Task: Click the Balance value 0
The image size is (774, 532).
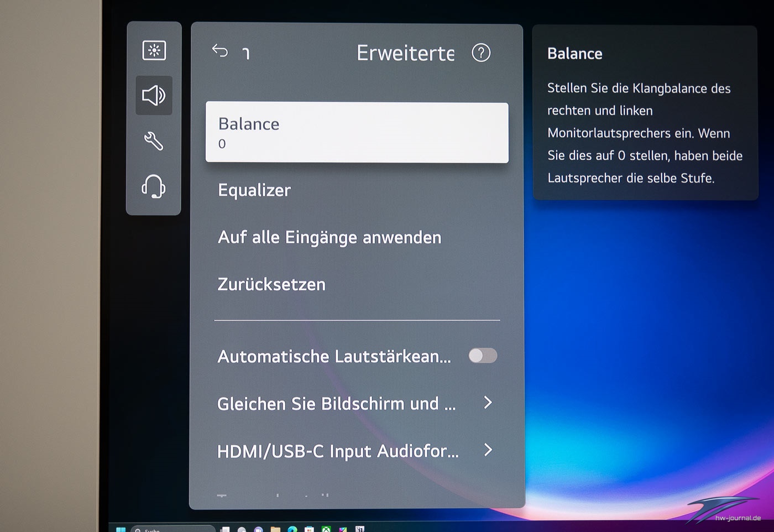Action: (222, 144)
